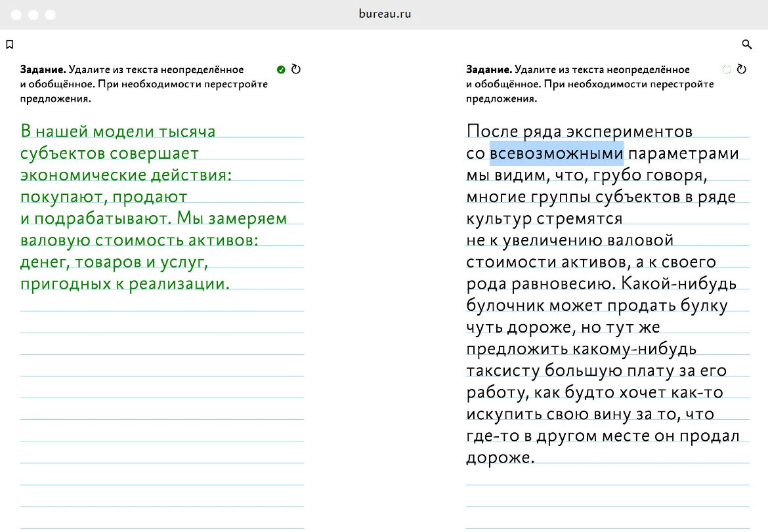Open search with the magnifier icon

[746, 45]
